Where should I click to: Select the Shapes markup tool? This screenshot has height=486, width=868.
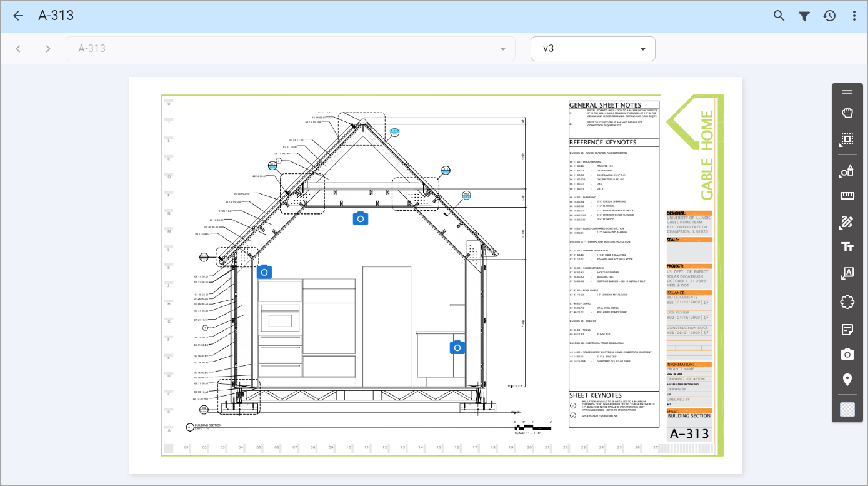coord(847,171)
